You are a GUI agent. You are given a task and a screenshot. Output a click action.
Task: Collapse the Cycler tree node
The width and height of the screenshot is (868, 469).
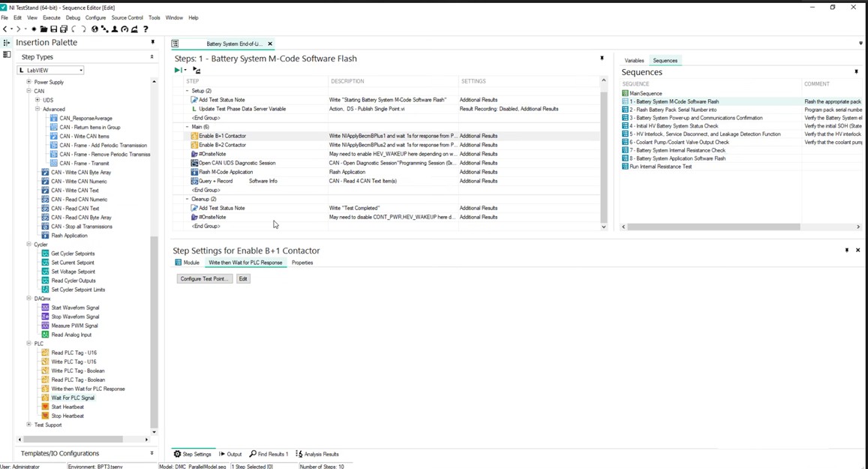pyautogui.click(x=29, y=244)
